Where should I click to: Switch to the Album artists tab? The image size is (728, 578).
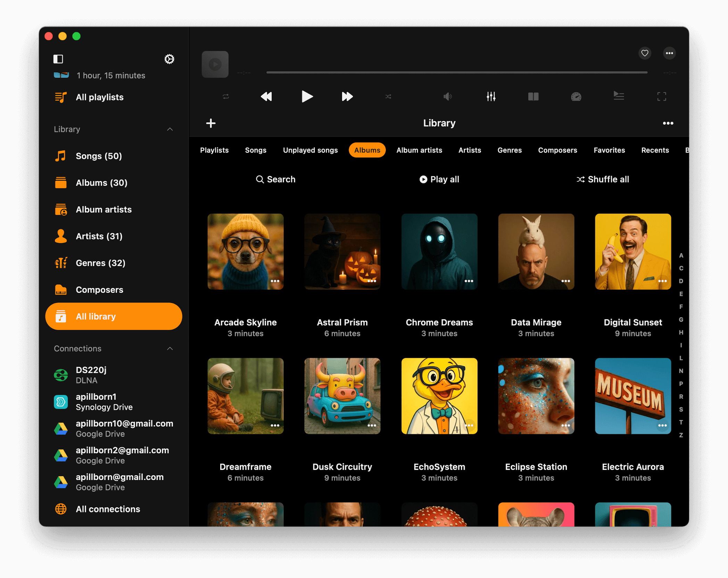419,150
